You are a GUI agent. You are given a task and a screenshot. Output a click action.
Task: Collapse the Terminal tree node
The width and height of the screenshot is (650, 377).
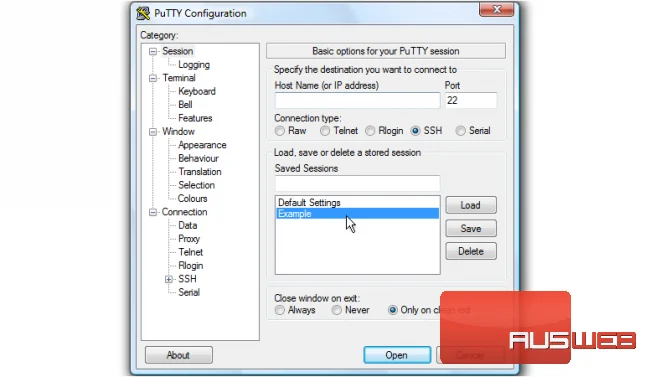tap(153, 78)
